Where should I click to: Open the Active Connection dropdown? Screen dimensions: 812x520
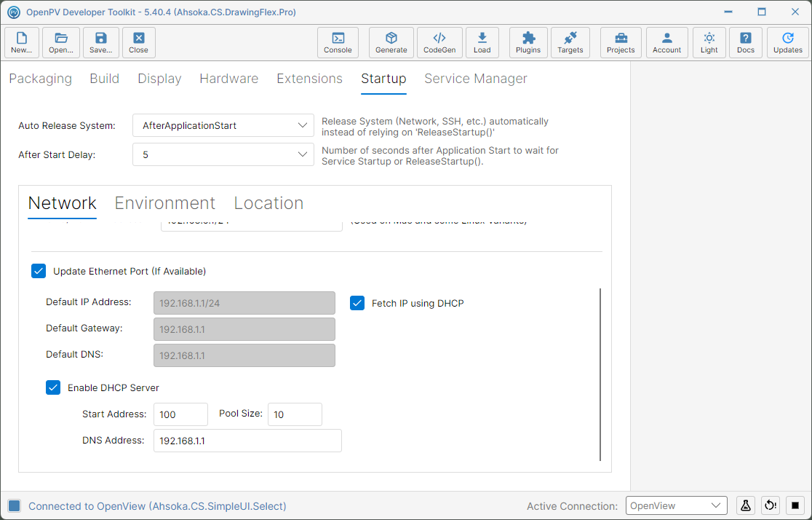click(677, 505)
